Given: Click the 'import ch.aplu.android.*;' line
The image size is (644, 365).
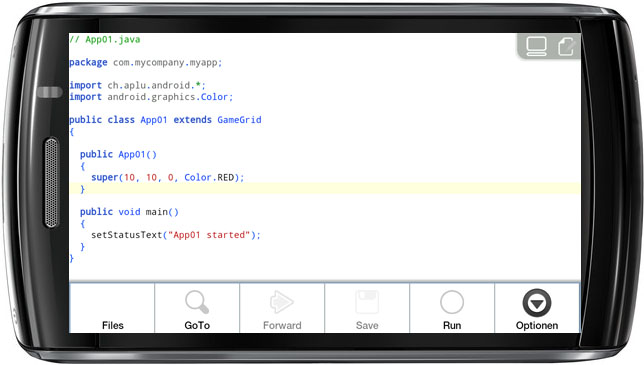Looking at the screenshot, I should 137,85.
